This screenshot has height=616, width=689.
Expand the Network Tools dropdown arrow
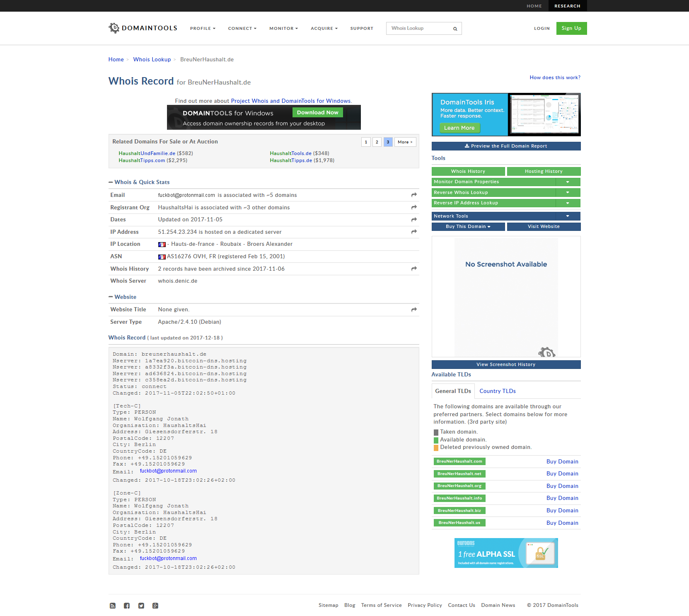pos(568,216)
